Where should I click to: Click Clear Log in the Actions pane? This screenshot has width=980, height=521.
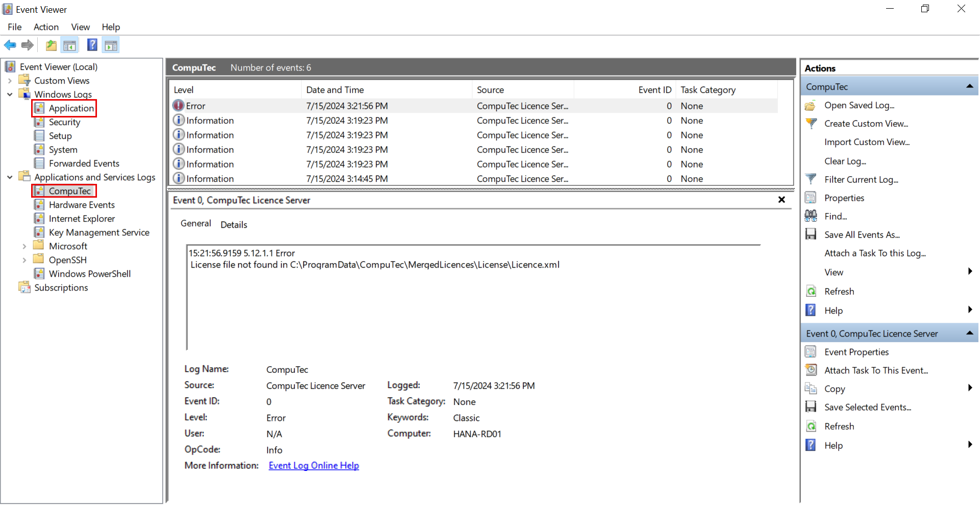point(845,161)
